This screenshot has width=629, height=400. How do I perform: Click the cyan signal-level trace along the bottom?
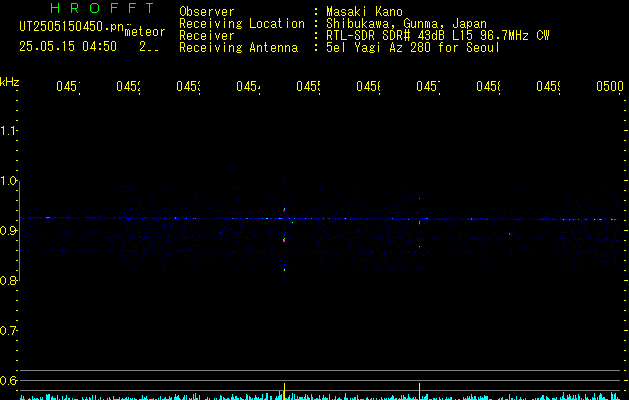[321, 396]
